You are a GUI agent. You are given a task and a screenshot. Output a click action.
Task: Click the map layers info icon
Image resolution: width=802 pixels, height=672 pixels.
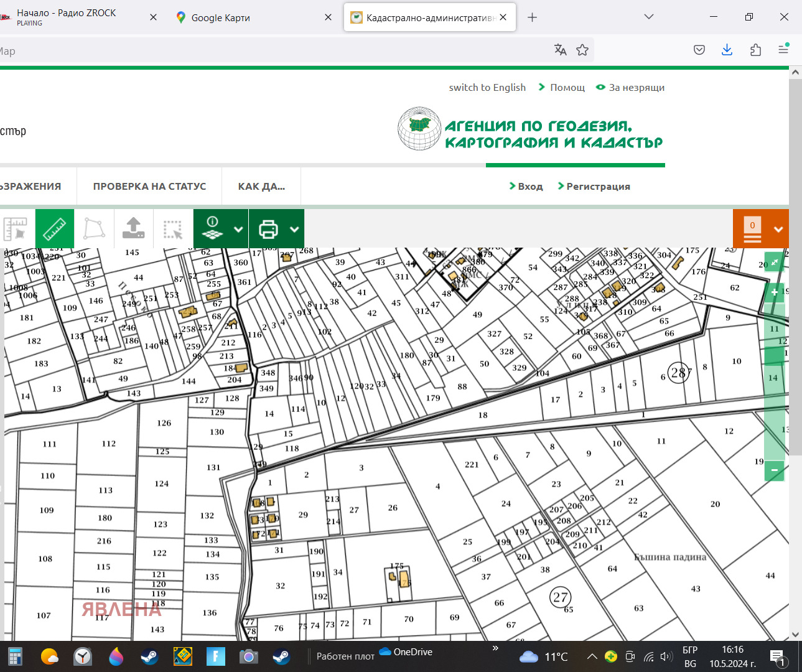pyautogui.click(x=212, y=228)
